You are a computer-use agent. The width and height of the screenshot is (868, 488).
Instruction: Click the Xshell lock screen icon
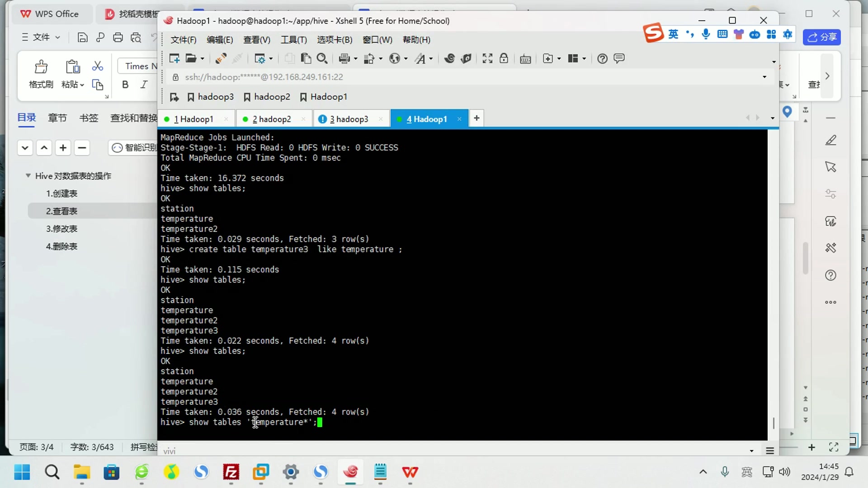point(504,58)
